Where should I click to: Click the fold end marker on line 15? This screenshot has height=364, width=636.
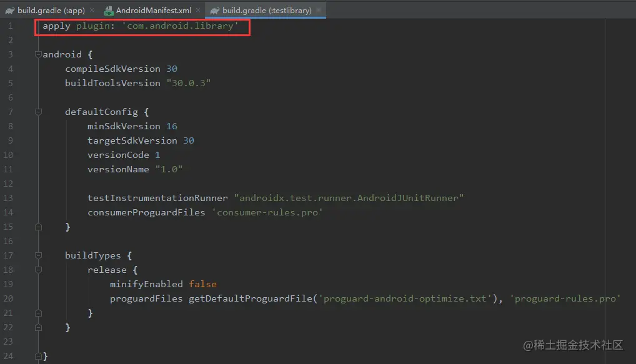pos(38,227)
